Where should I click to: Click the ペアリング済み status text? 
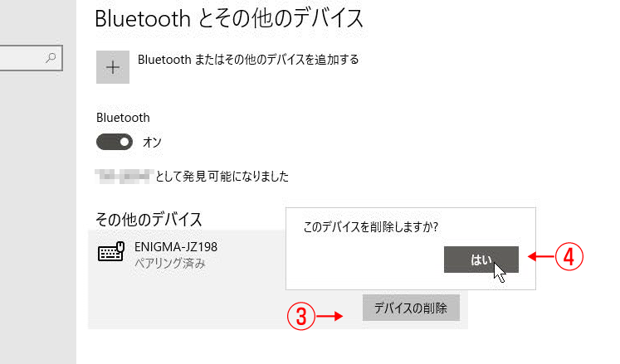click(170, 263)
